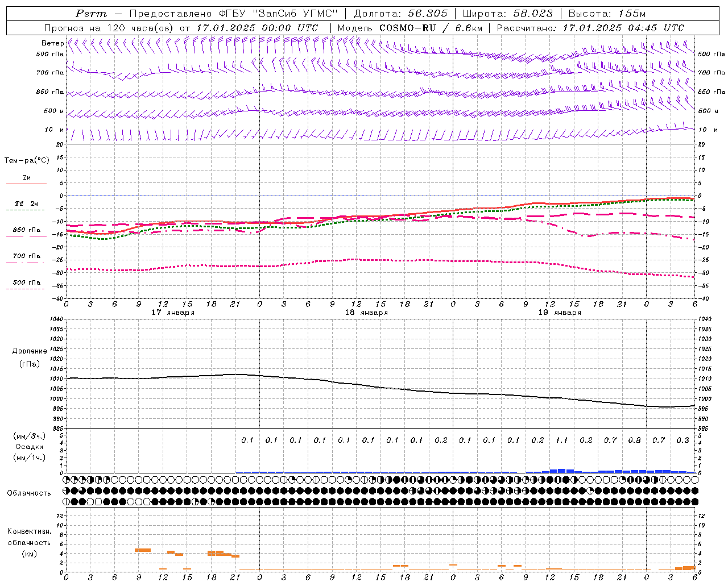The width and height of the screenshot is (728, 582).
Task: Click the "Облачность" cloud cover label
Action: coord(29,493)
